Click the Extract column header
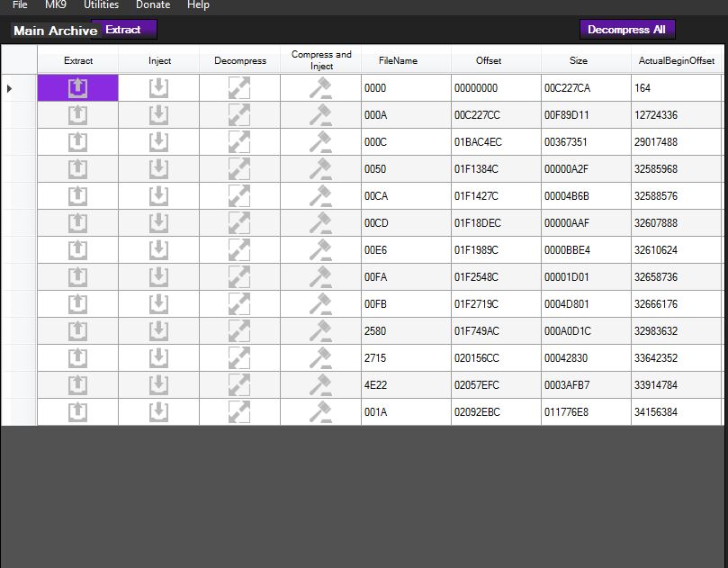Viewport: 728px width, 568px height. click(77, 60)
